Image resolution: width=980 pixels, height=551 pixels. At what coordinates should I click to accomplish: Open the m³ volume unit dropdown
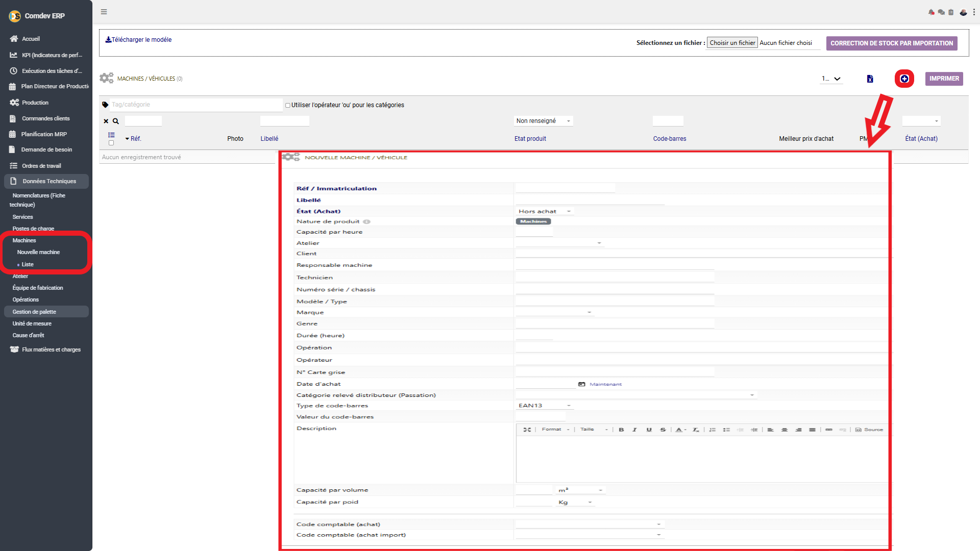580,490
